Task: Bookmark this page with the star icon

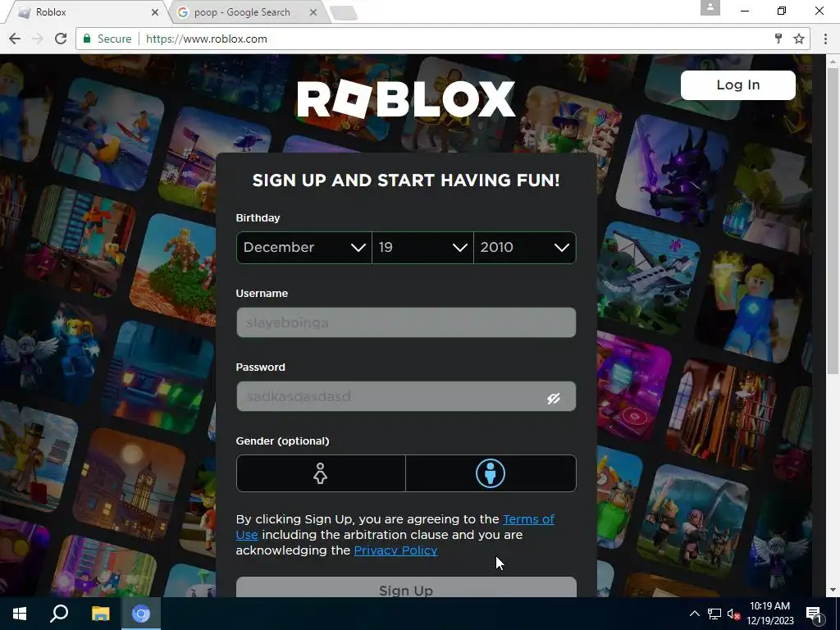Action: tap(799, 39)
